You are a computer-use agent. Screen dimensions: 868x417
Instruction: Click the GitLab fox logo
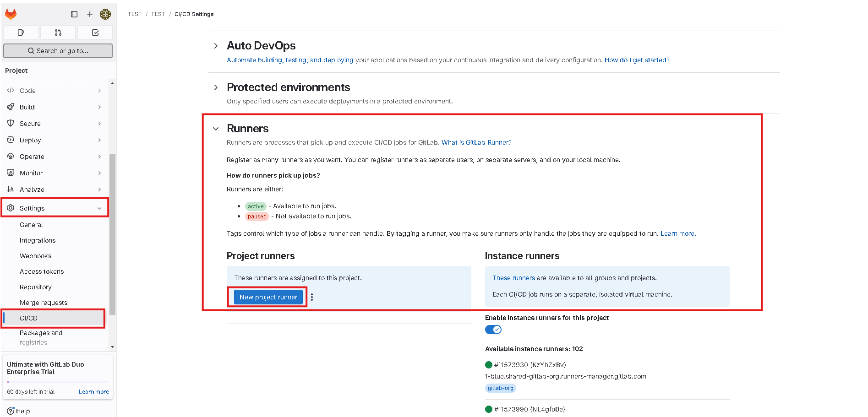pos(11,14)
